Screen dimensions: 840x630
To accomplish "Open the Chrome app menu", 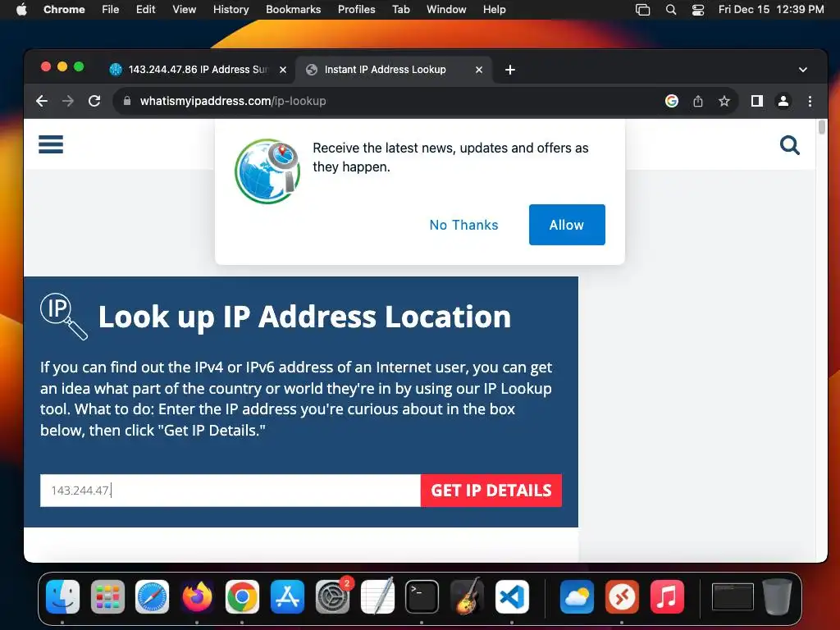I will point(64,9).
